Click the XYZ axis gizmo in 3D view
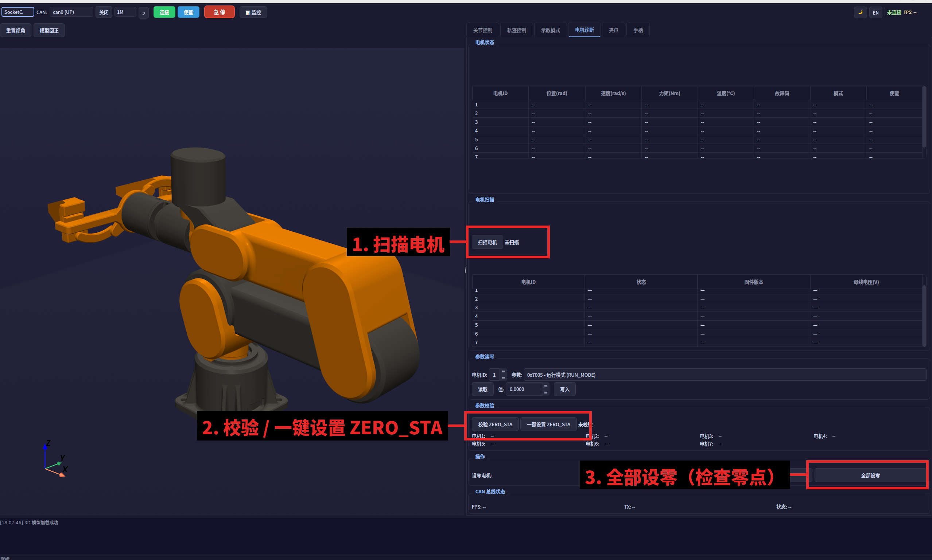 [x=55, y=459]
